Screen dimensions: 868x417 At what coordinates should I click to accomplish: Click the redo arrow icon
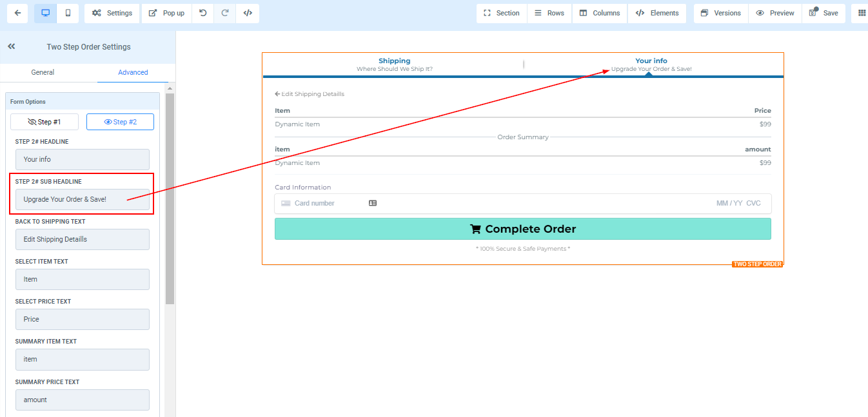tap(225, 13)
